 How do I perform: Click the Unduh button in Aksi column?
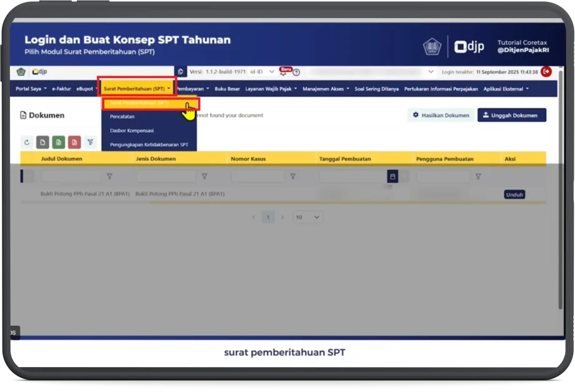[x=514, y=195]
